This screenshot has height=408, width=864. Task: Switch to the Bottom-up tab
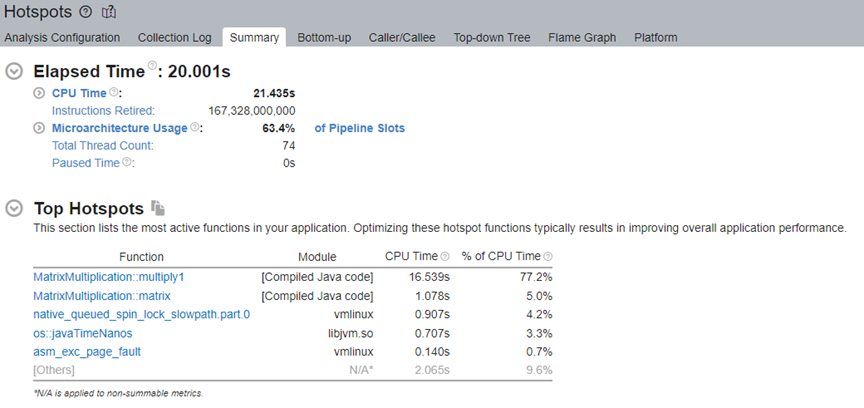324,38
